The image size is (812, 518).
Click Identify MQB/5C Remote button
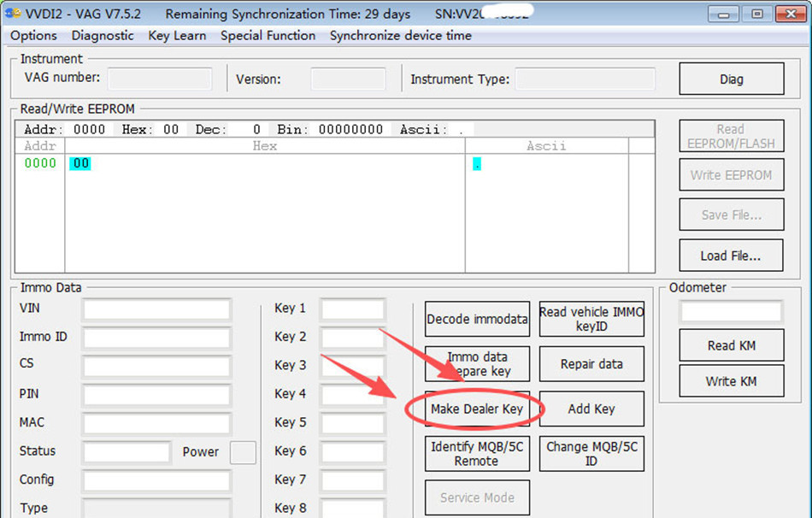click(477, 454)
